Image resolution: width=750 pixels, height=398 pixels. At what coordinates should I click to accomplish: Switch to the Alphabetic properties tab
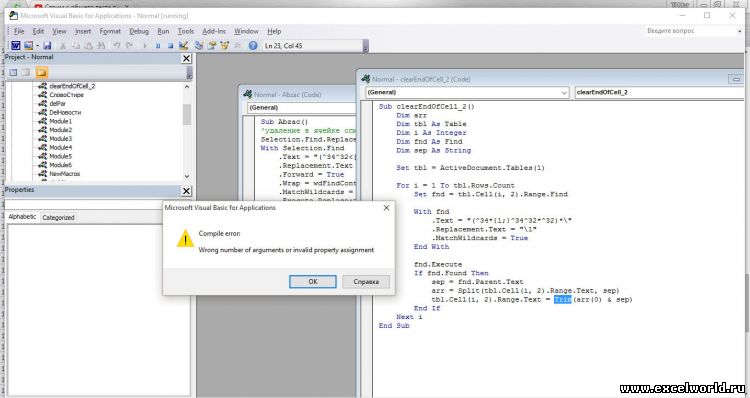tap(22, 217)
